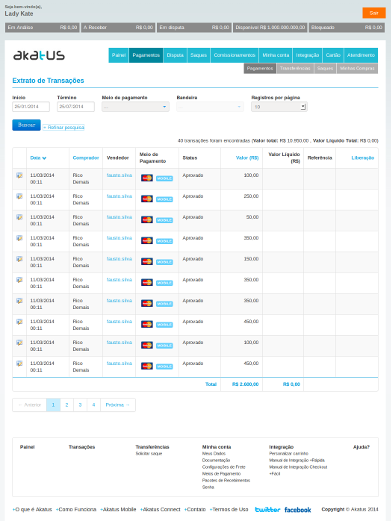Image resolution: width=391 pixels, height=521 pixels.
Task: Go to page 2 of results
Action: point(67,405)
